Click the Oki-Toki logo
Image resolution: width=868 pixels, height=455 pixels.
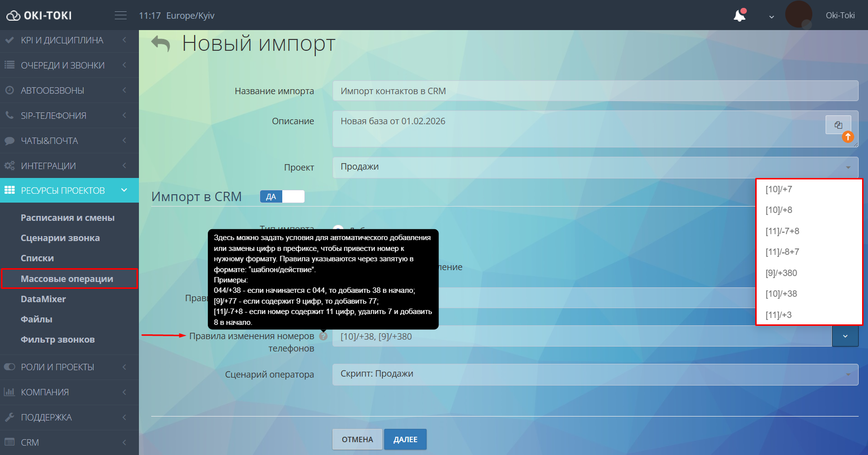pos(39,15)
